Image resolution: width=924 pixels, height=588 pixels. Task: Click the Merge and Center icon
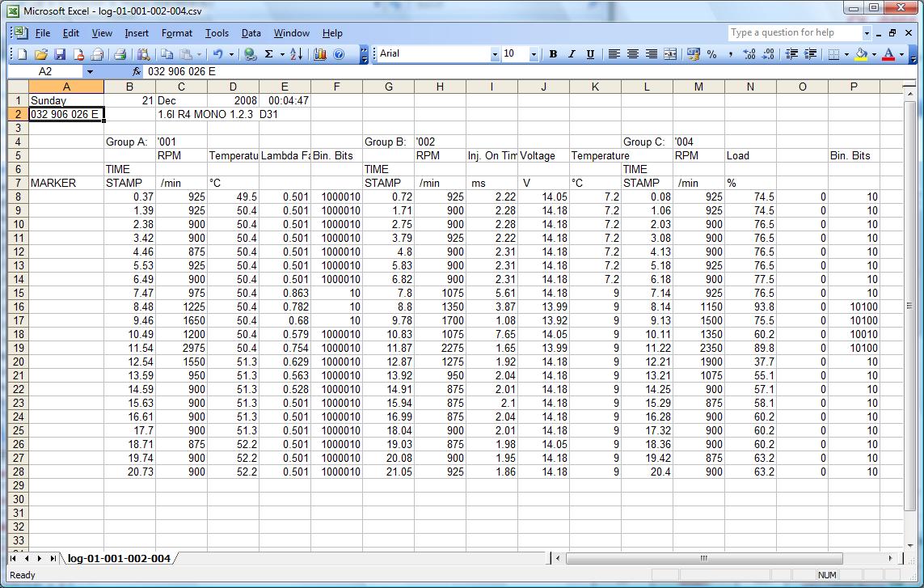pos(670,54)
